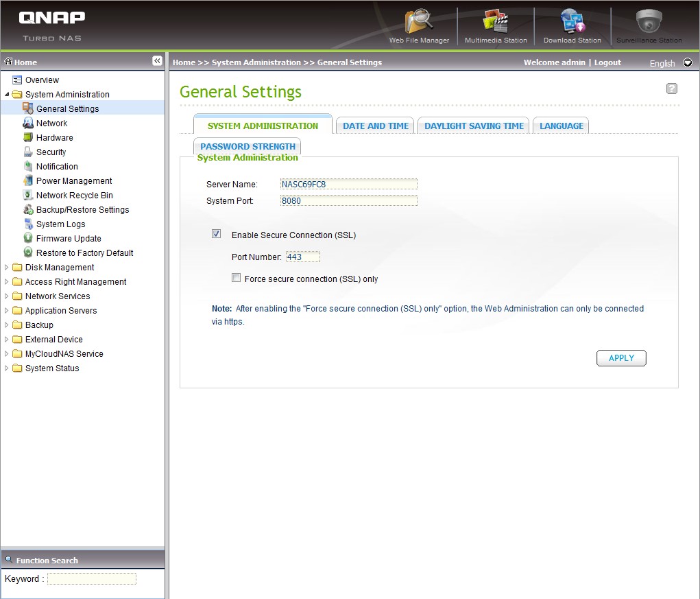Focus the Function Search keyword field

coord(92,579)
